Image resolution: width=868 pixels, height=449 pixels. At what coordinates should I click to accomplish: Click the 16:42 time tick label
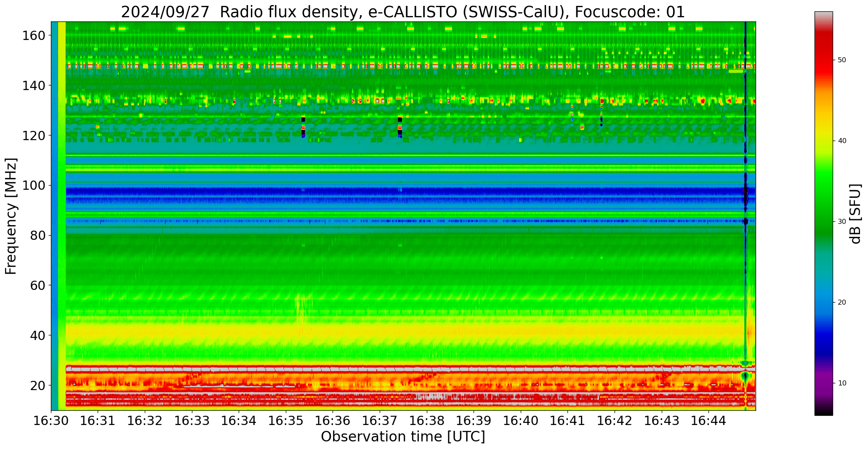point(615,420)
